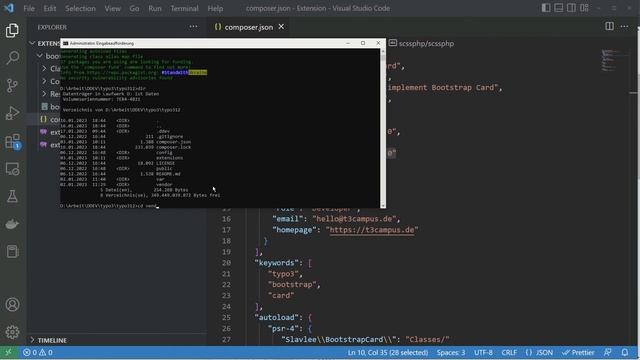The image size is (640, 360).
Task: Change file encoding UTF-8
Action: 483,352
